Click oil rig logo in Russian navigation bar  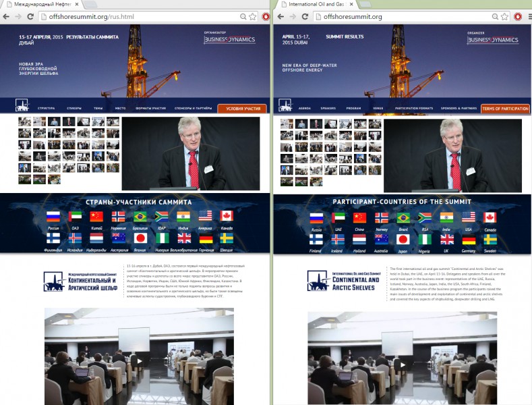(x=22, y=105)
